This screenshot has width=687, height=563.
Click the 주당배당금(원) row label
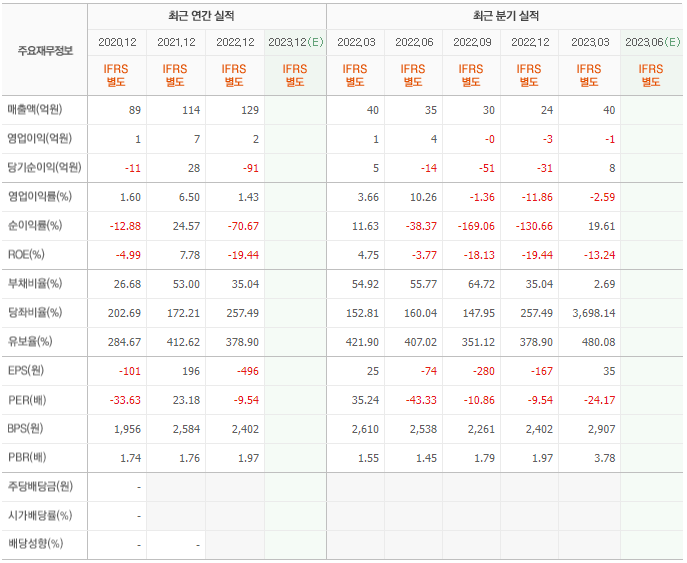tap(40, 486)
